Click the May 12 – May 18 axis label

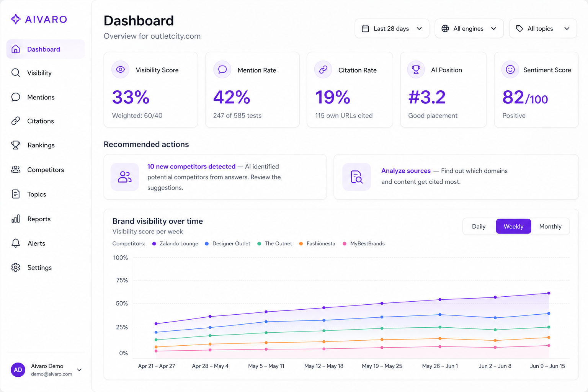[323, 366]
